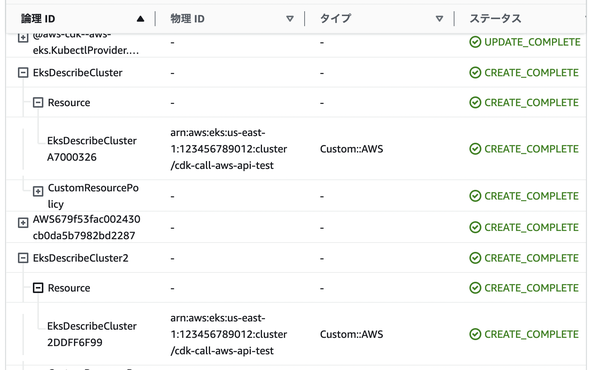
Task: Click CREATE_COMPLETE status of AWS679f53fac002430 row
Action: click(x=532, y=227)
